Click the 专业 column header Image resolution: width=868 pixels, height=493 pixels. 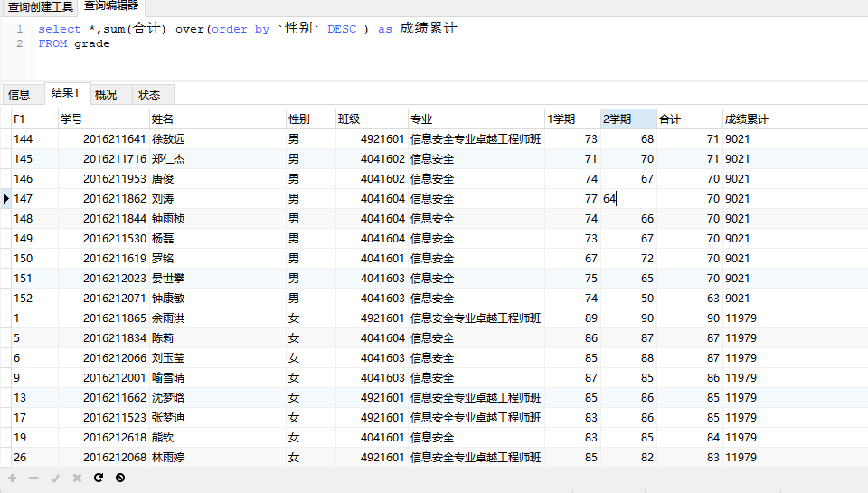[x=476, y=119]
